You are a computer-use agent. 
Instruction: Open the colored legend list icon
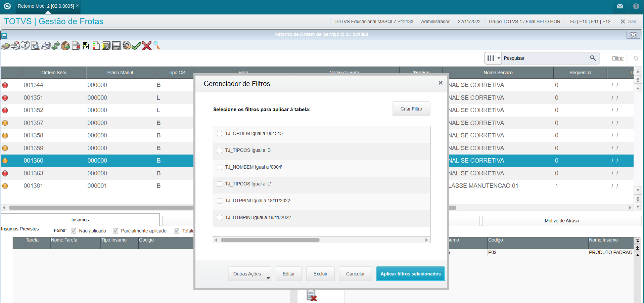coord(96,46)
